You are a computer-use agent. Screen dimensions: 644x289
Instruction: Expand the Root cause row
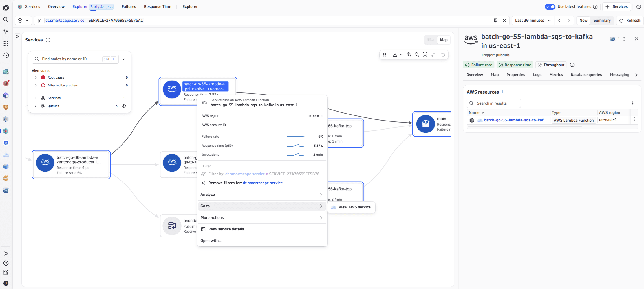pos(36,77)
